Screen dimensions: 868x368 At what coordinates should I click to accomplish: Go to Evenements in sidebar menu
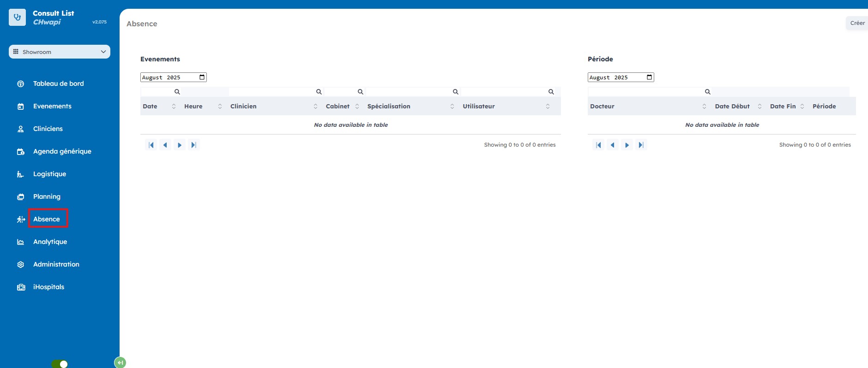[x=52, y=106]
